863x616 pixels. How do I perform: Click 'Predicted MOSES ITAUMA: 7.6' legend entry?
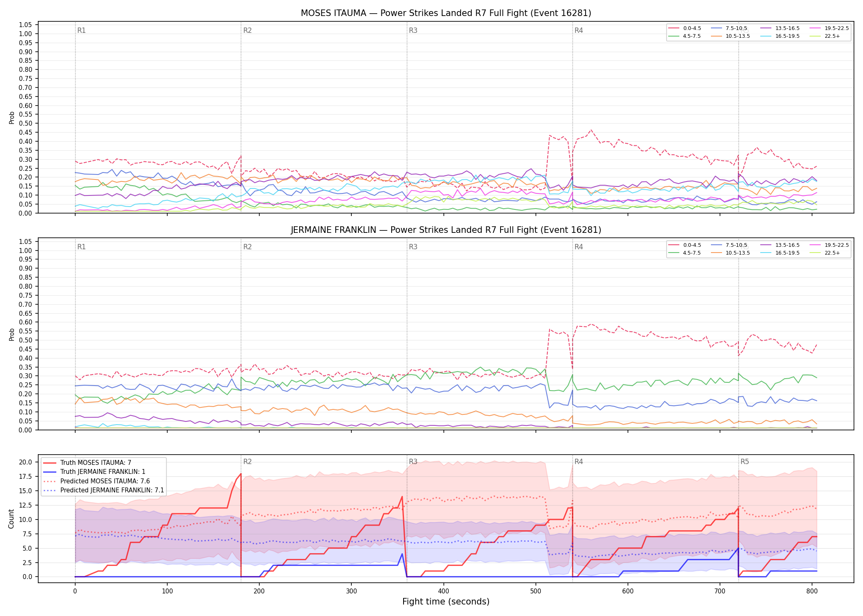click(x=97, y=481)
